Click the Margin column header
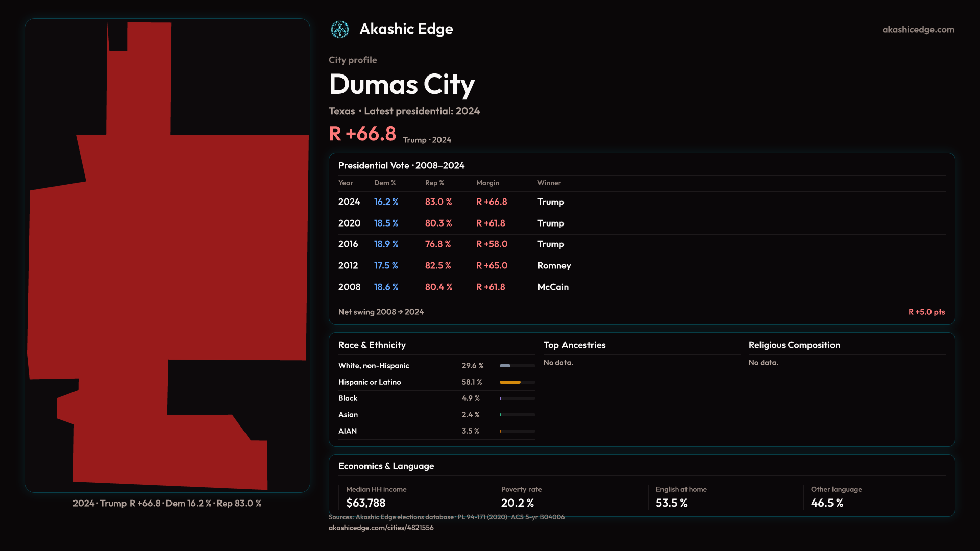The image size is (980, 551). [487, 183]
